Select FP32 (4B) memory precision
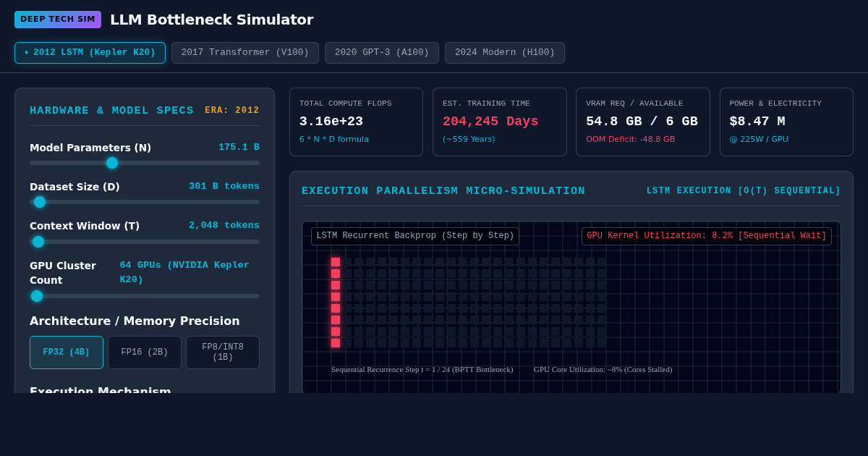The image size is (868, 456). pos(67,352)
